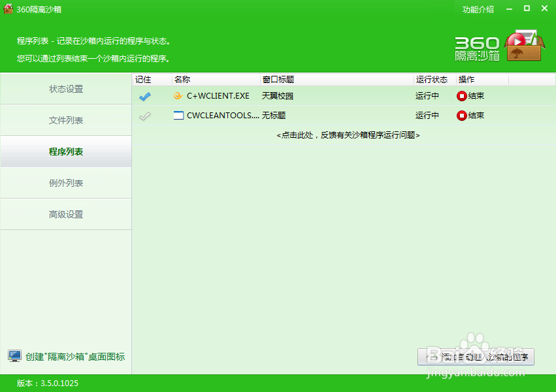Click the 记住 column header
556x392 pixels.
pyautogui.click(x=152, y=80)
